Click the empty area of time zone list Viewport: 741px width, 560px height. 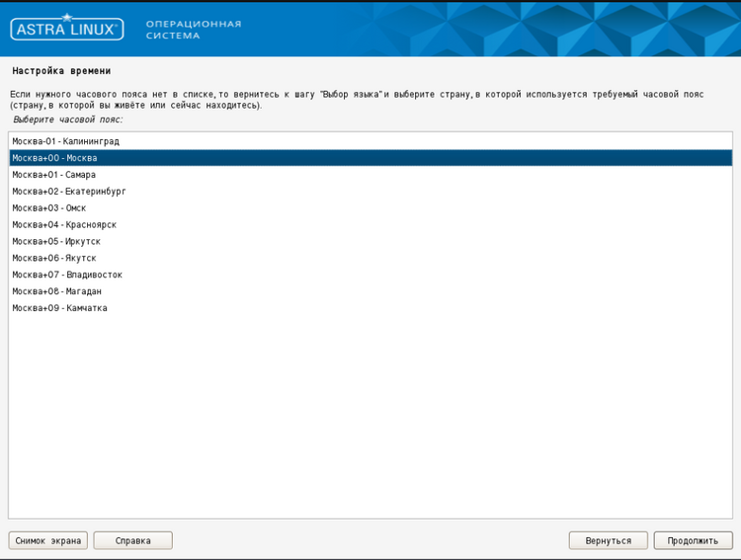click(x=370, y=415)
